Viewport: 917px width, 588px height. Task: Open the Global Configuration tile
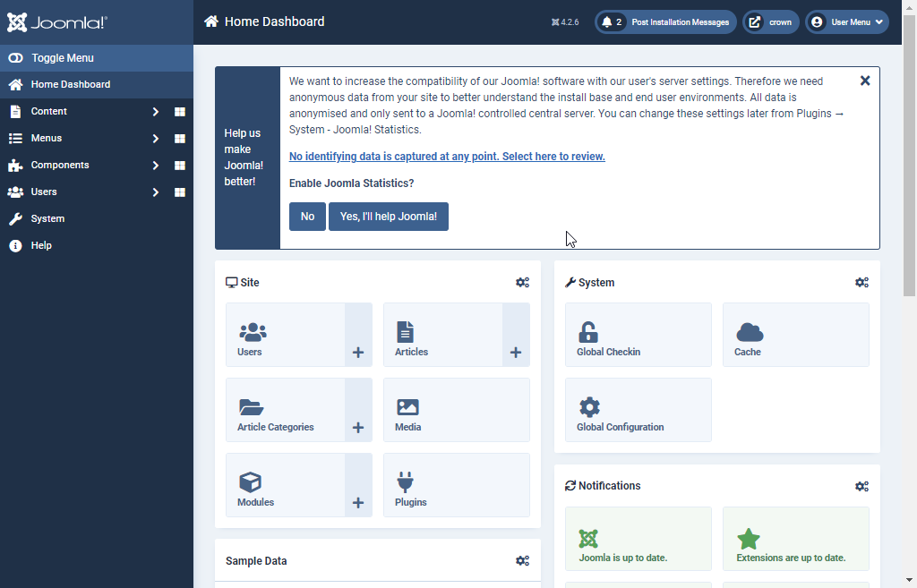638,410
